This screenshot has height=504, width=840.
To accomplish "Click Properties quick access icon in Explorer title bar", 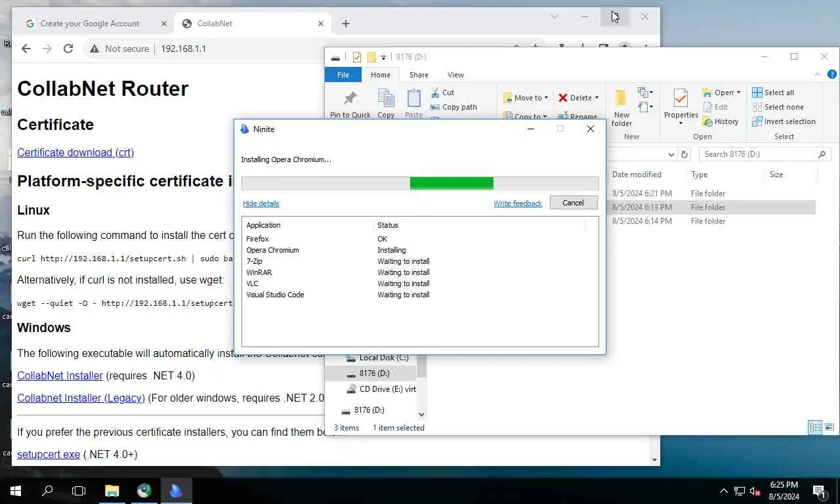I will pos(357,57).
